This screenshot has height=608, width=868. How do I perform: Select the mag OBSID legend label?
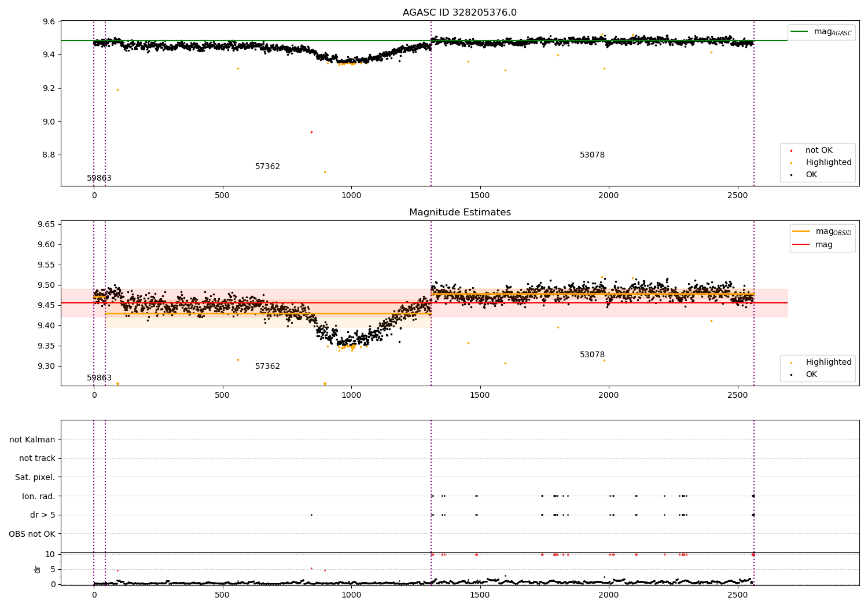tap(833, 232)
